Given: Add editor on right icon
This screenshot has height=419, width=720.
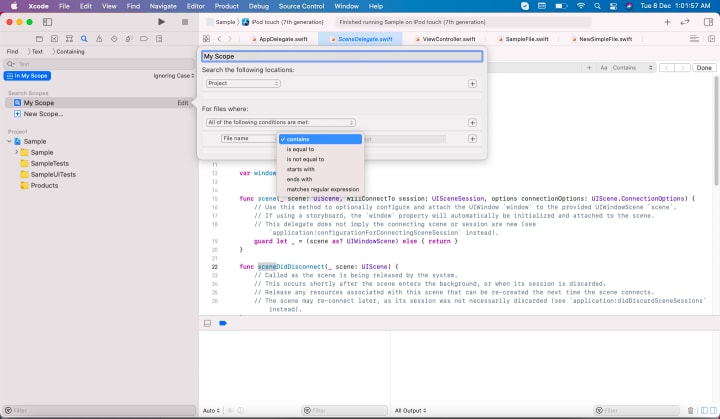Looking at the screenshot, I should 711,39.
